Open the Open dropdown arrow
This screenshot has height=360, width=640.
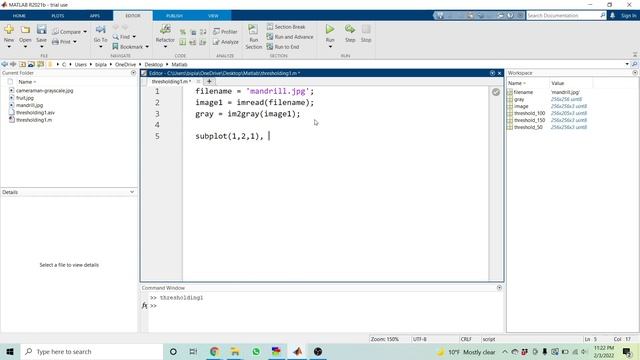tap(25, 47)
